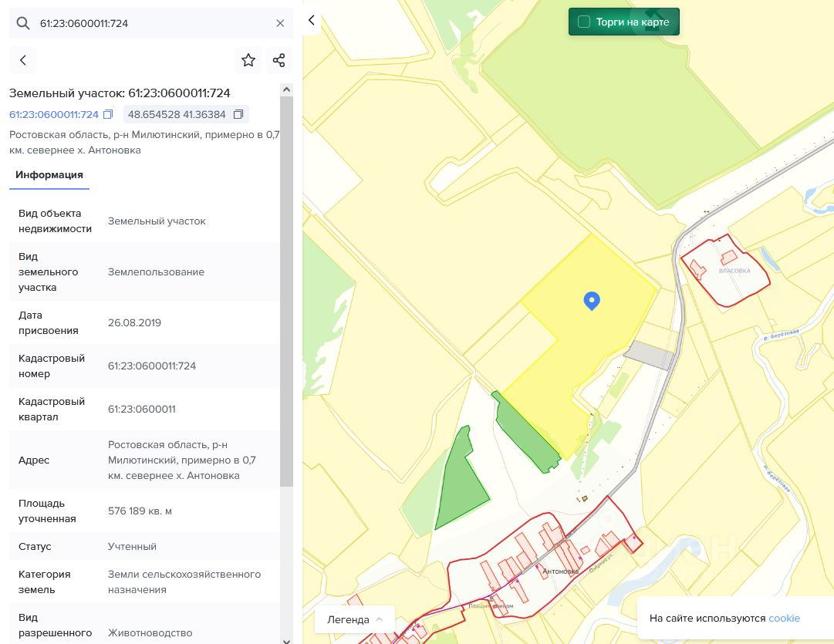Open blue cadastral number link 61:23:0600011:724

(x=54, y=114)
